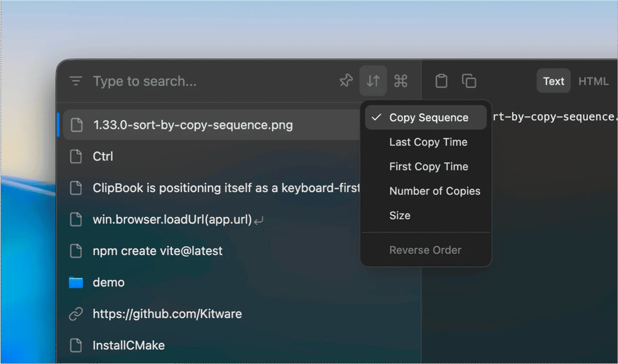Open the sort order icon with arrows
The height and width of the screenshot is (364, 618).
click(373, 81)
